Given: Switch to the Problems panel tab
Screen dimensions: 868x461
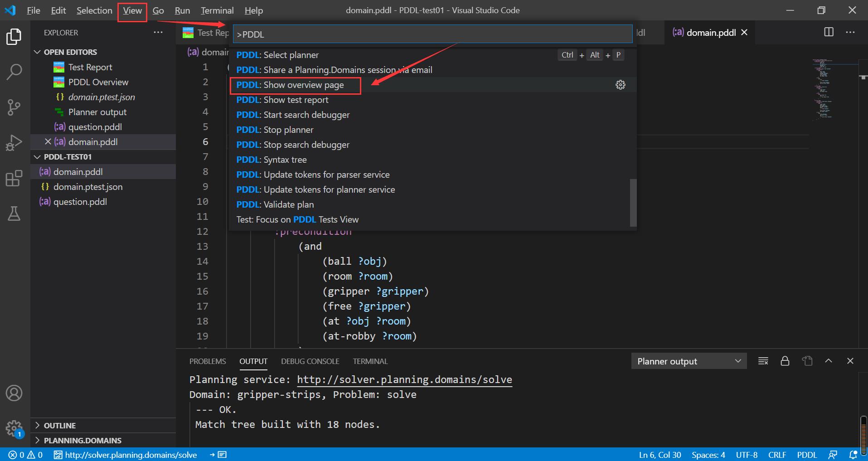Looking at the screenshot, I should coord(208,361).
